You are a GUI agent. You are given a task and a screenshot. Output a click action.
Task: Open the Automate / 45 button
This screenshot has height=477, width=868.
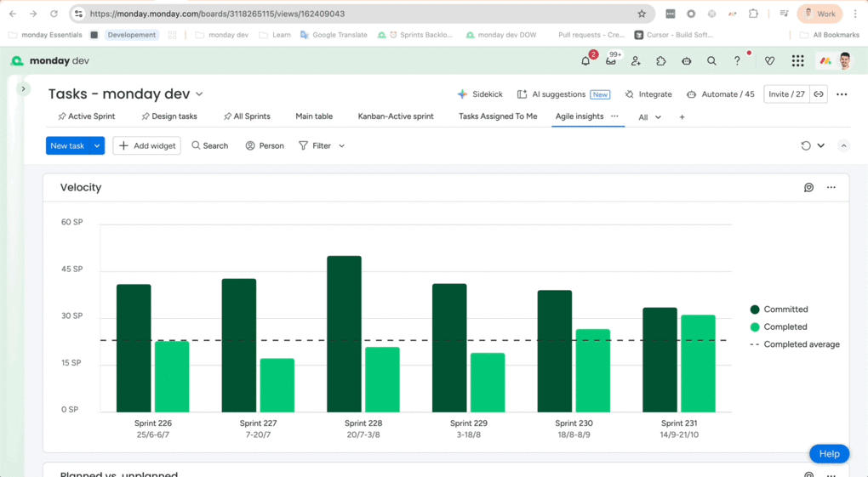[720, 94]
